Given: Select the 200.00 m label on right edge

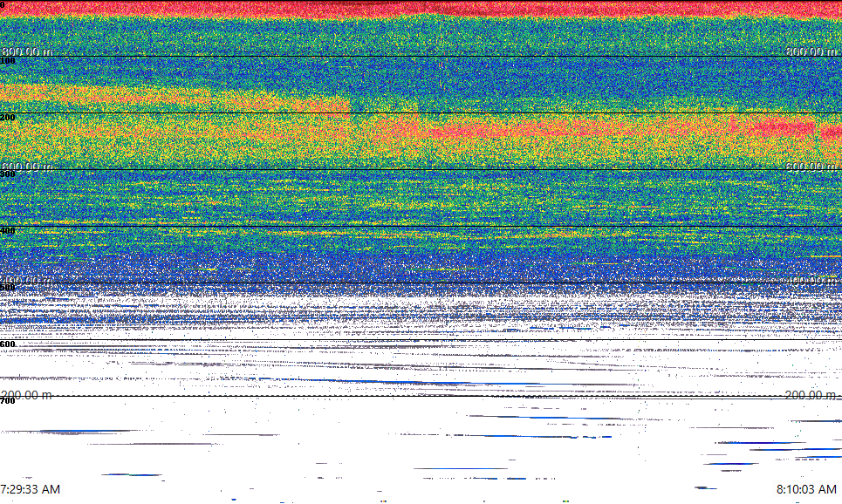Looking at the screenshot, I should (811, 395).
